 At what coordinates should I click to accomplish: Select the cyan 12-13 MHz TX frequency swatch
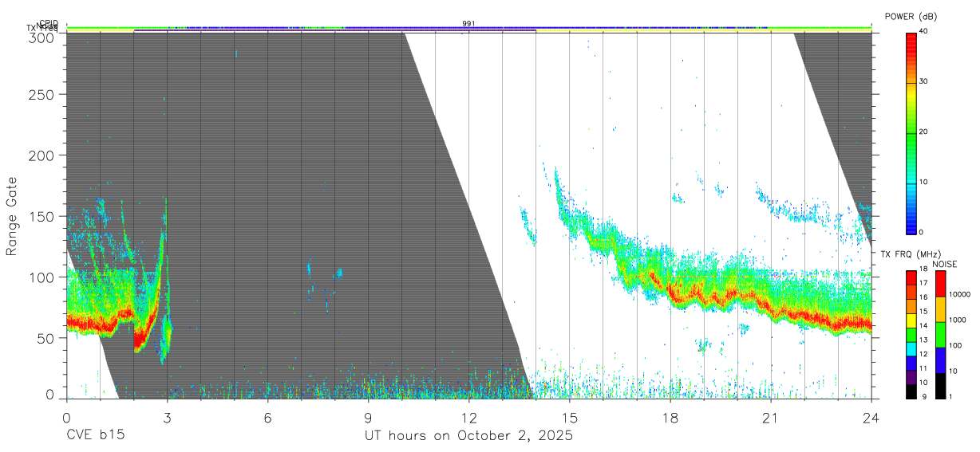911,348
